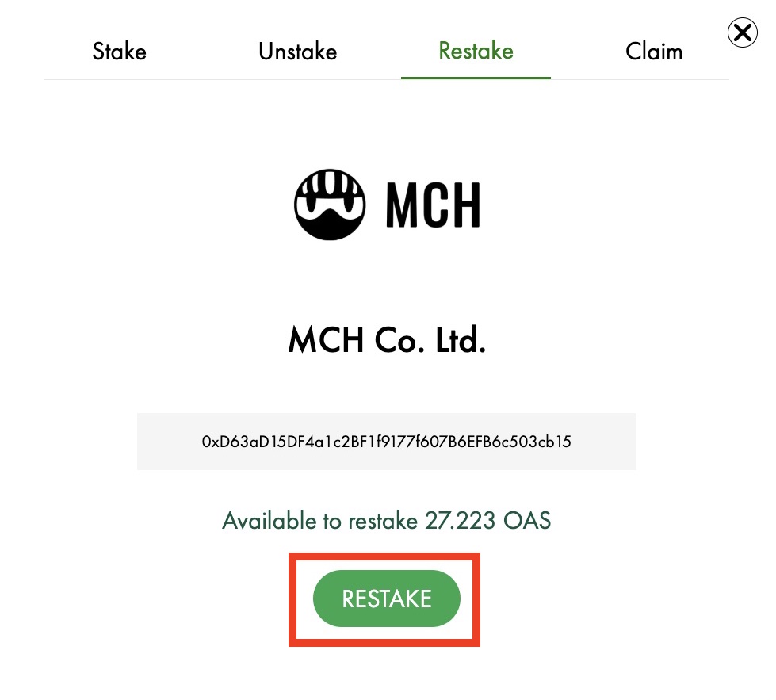Image resolution: width=776 pixels, height=700 pixels.
Task: Go to the Claim tab
Action: point(654,52)
